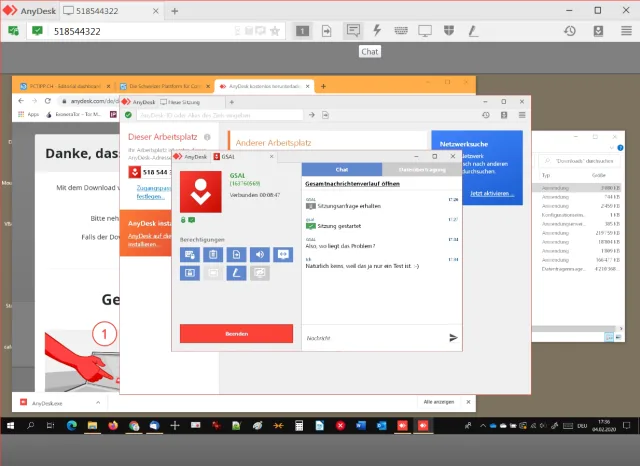The width and height of the screenshot is (640, 466).
Task: Open the Actions lightning bolt menu
Action: tap(377, 31)
